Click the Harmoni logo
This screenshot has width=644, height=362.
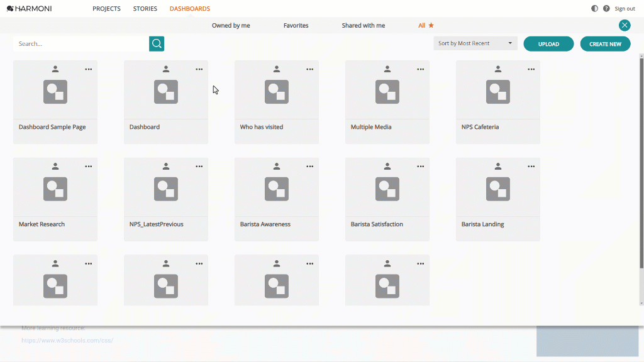point(29,9)
